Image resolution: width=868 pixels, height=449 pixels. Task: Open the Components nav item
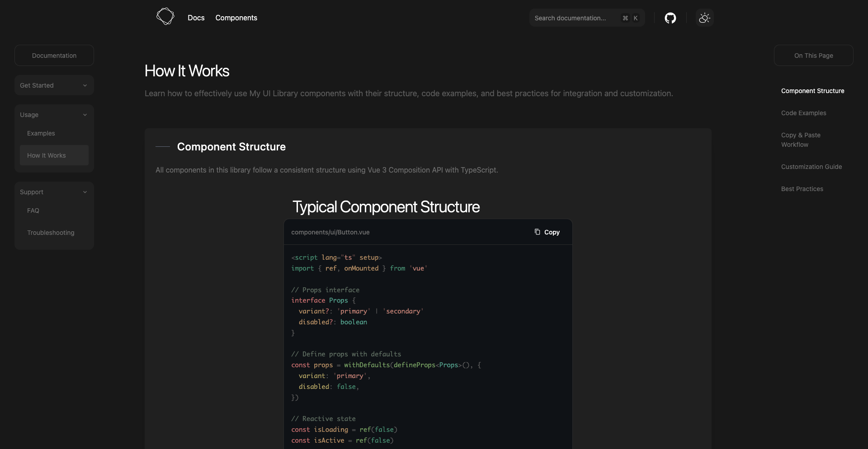(236, 18)
